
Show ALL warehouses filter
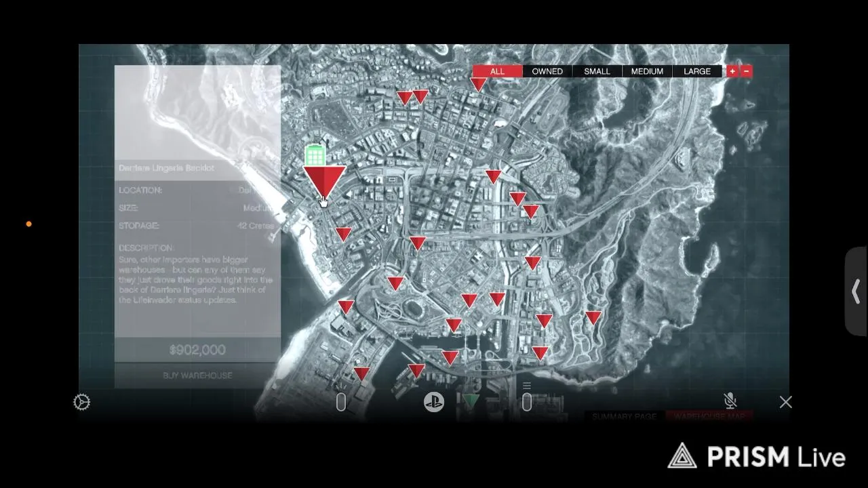(x=498, y=71)
